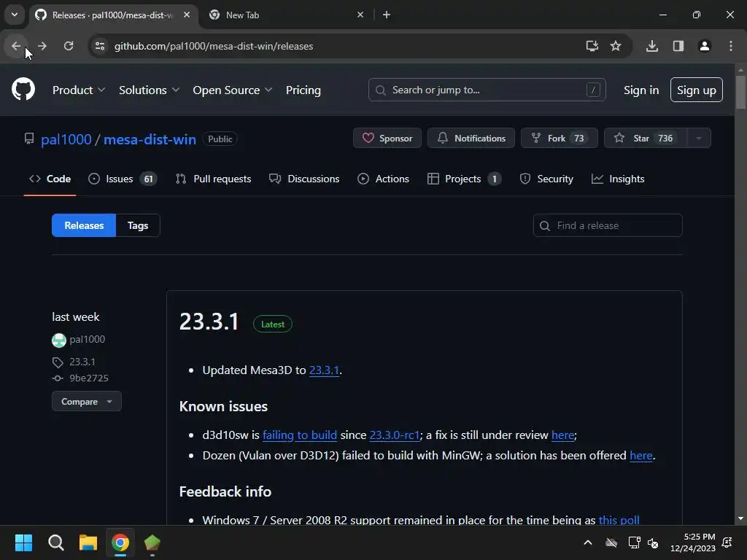The height and width of the screenshot is (560, 747).
Task: Open Chrome three-dot menu
Action: 730,46
